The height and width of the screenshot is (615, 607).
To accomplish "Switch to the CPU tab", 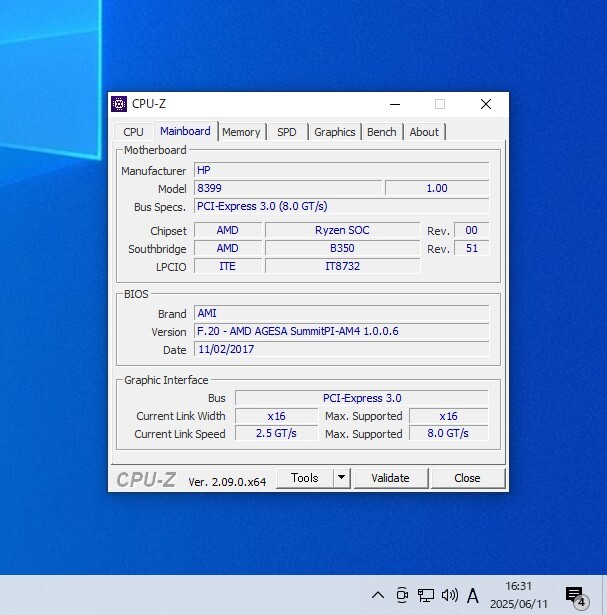I will (133, 132).
